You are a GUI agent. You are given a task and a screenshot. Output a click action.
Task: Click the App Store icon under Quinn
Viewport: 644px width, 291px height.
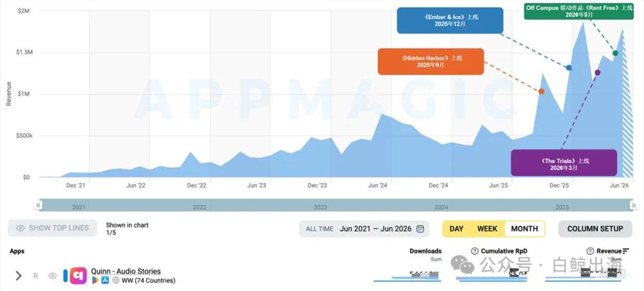pyautogui.click(x=105, y=280)
